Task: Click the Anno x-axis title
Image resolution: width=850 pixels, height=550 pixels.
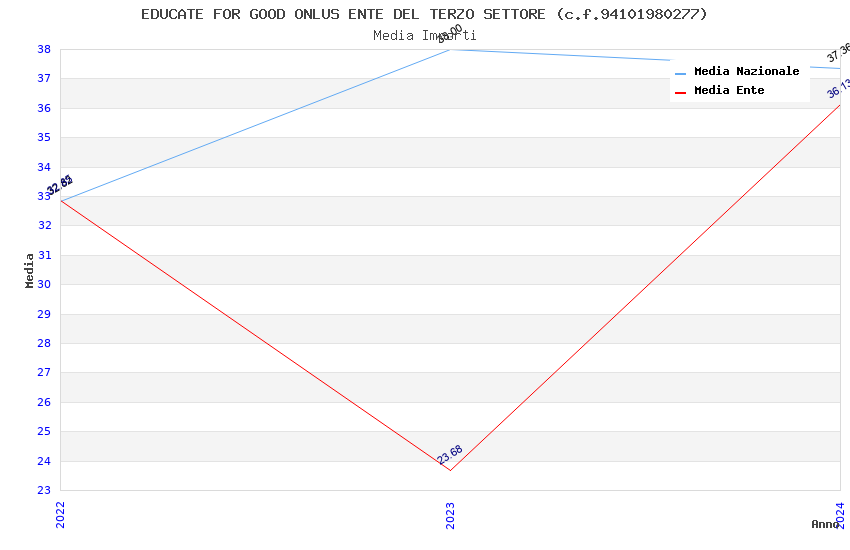Action: [825, 524]
